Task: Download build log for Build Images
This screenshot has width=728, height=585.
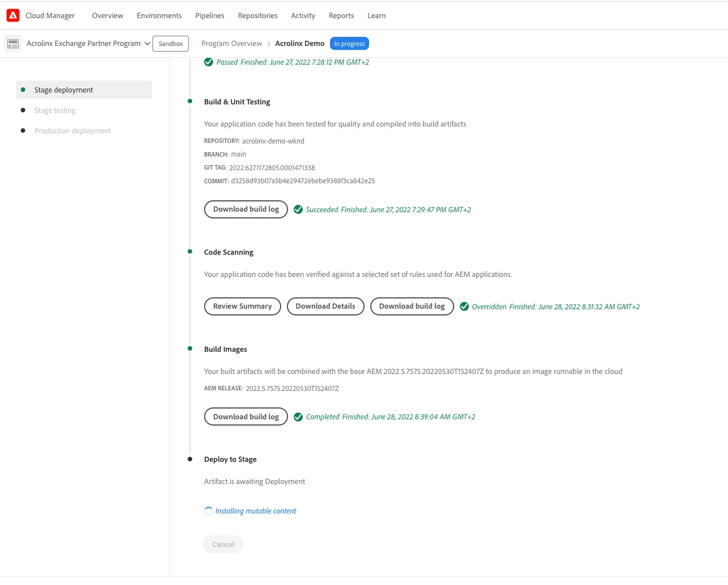Action: [246, 417]
